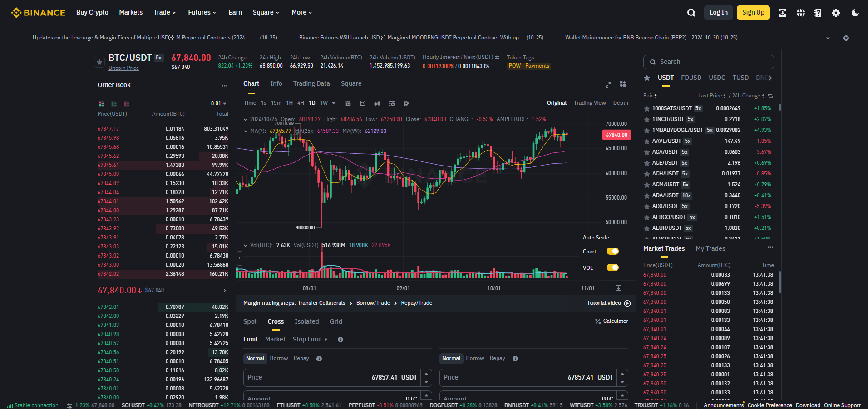Increase buy price with stepper up arrow

pyautogui.click(x=426, y=373)
